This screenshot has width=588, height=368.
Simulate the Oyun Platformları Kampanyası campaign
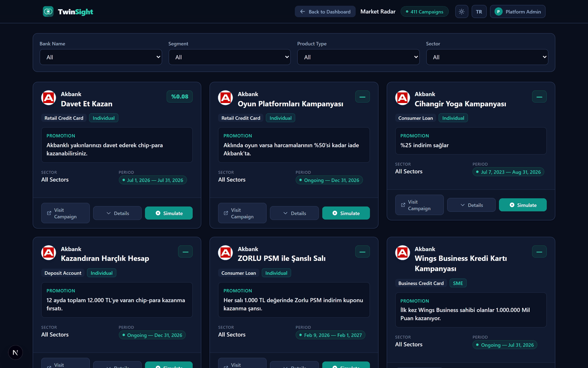point(346,213)
